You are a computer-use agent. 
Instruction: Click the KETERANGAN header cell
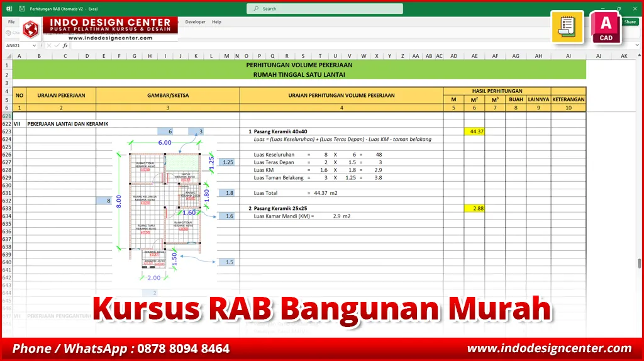(569, 99)
